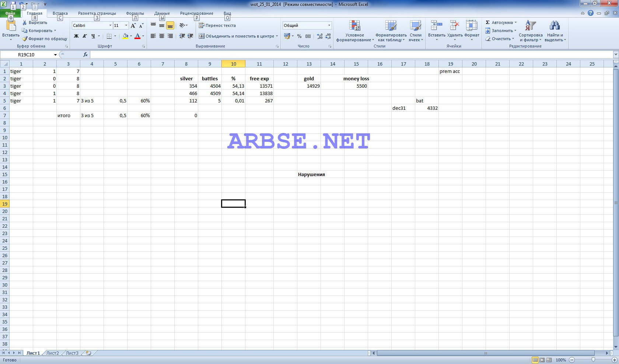619x364 pixels.
Task: Click the cell borders icon
Action: tap(109, 36)
